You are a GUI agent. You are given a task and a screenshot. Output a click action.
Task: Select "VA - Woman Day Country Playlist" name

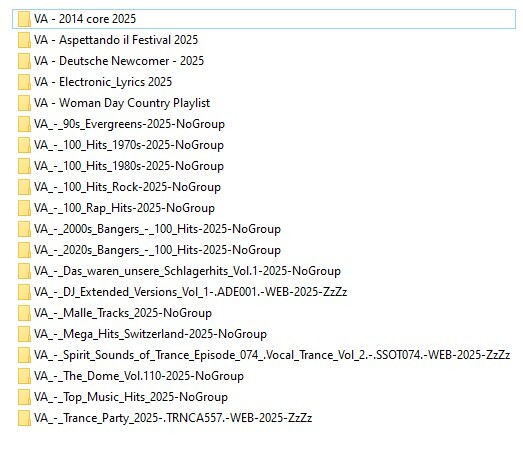coord(122,103)
